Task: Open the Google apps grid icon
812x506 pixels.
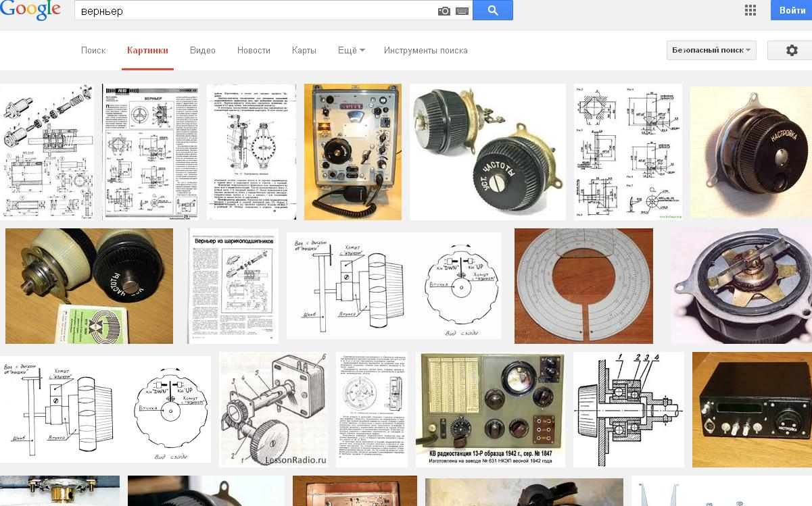Action: coord(750,10)
